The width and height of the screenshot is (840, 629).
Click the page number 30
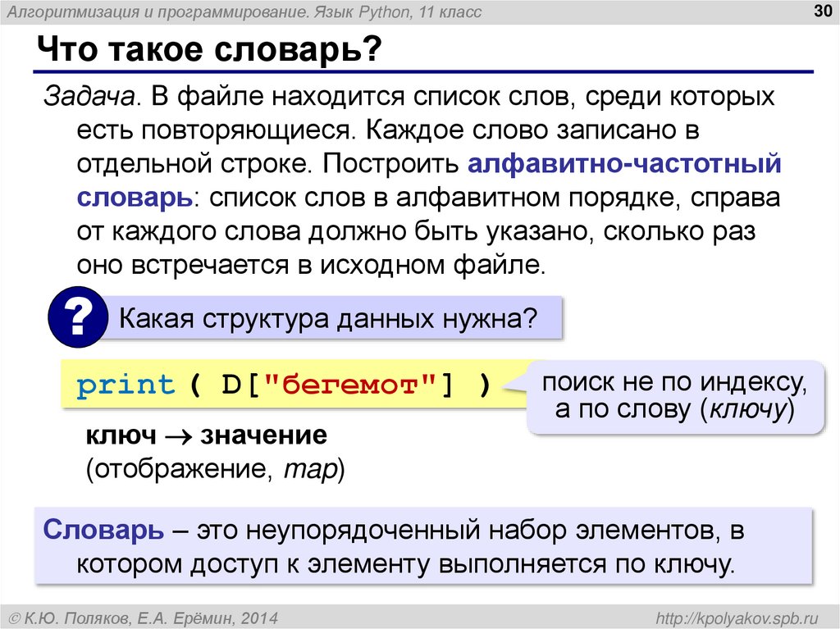click(x=821, y=11)
